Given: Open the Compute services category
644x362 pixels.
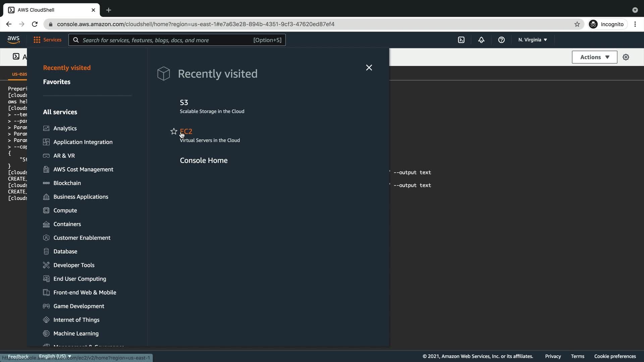Looking at the screenshot, I should (x=65, y=210).
